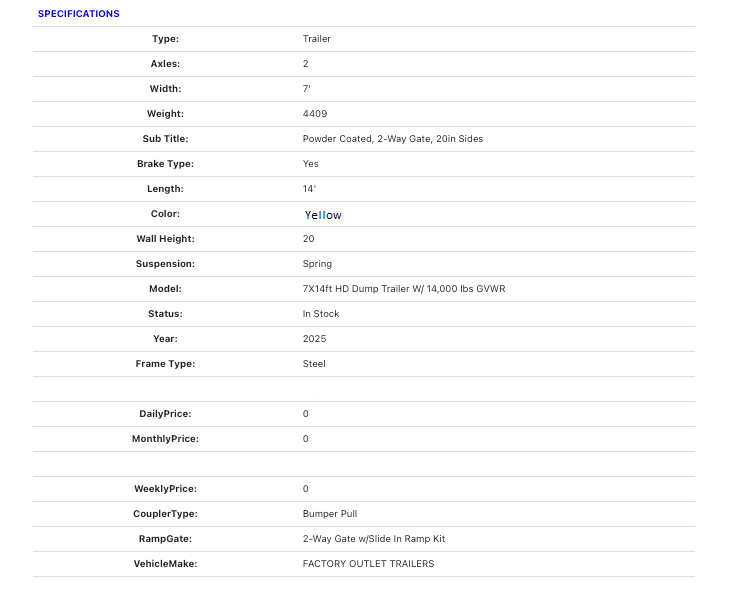
Task: Select the Wall Height label
Action: [x=165, y=239]
